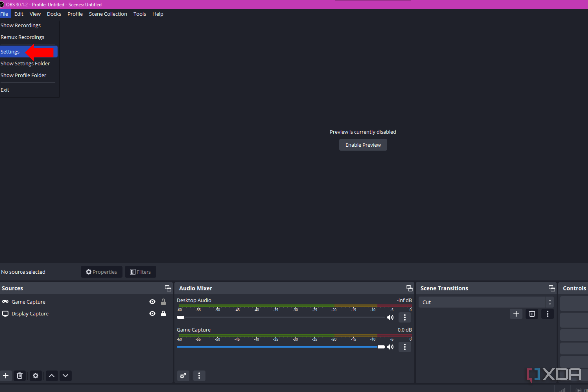Screen dimensions: 588x392
Task: Open source properties gear in Sources panel
Action: pos(35,376)
